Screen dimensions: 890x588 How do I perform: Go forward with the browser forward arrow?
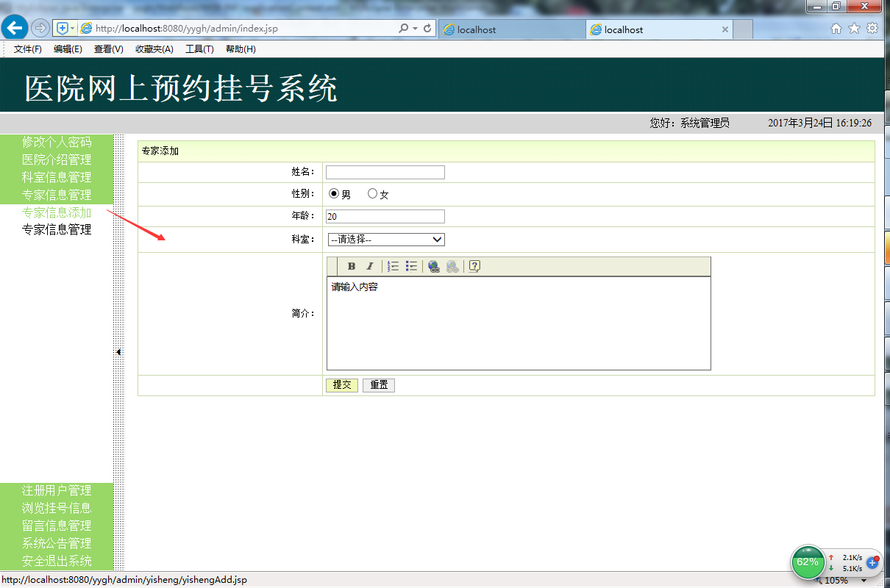pyautogui.click(x=40, y=29)
